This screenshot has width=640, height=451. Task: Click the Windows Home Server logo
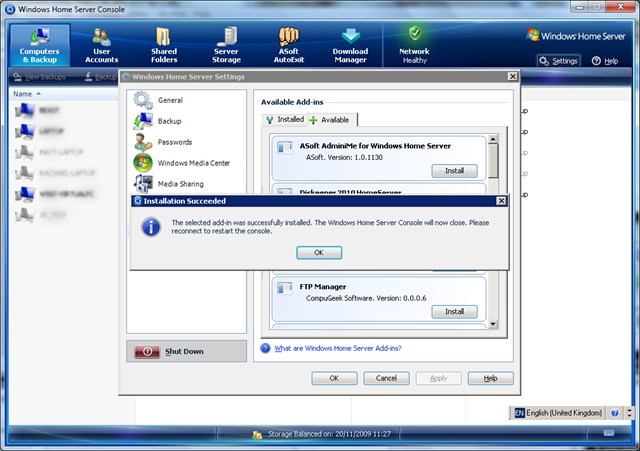pyautogui.click(x=576, y=36)
